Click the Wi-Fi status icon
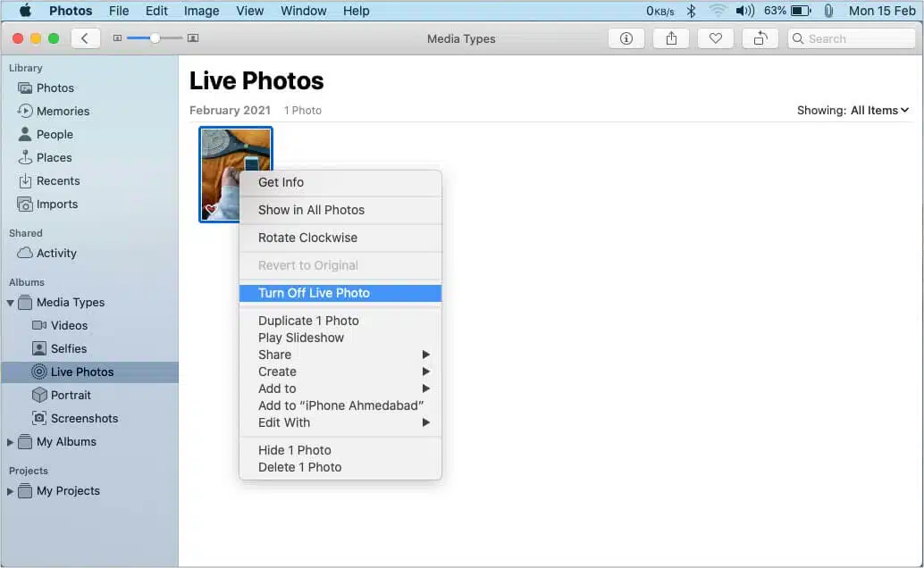 [718, 11]
